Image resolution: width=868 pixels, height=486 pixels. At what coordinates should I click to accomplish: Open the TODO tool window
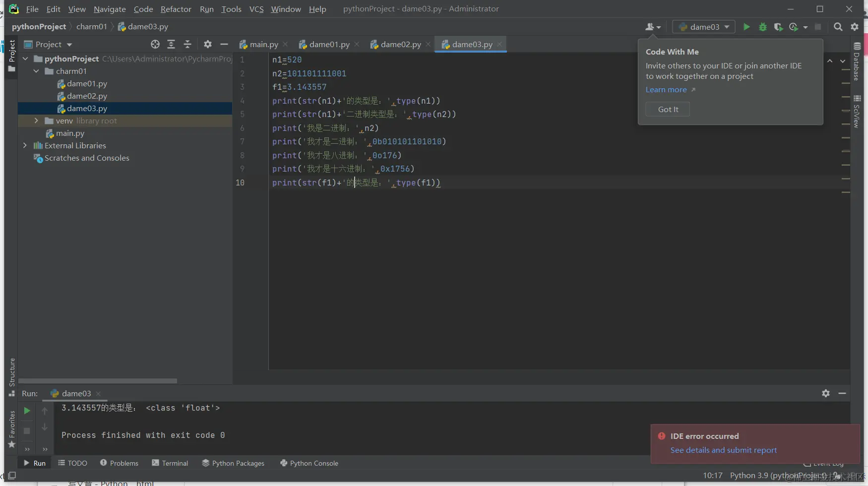(72, 463)
